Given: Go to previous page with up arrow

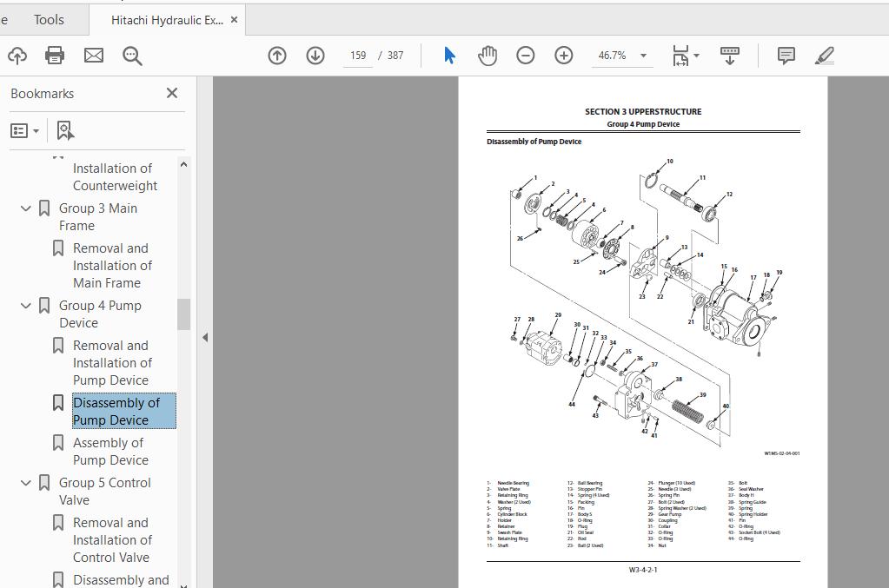Looking at the screenshot, I should (x=277, y=56).
